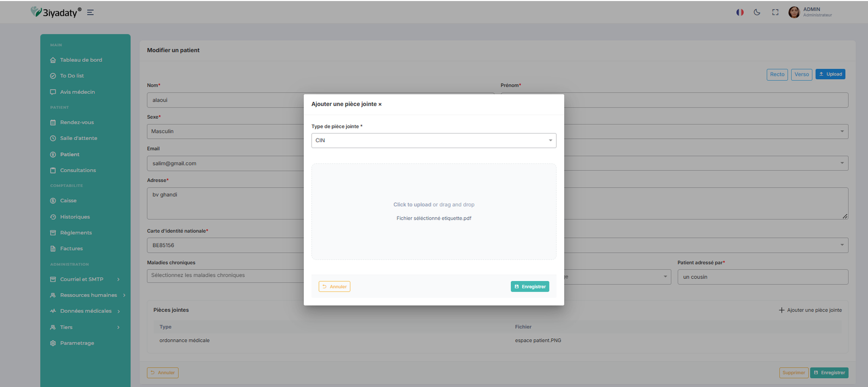Open the Type de pièce jointe dropdown
The height and width of the screenshot is (387, 868).
[433, 141]
